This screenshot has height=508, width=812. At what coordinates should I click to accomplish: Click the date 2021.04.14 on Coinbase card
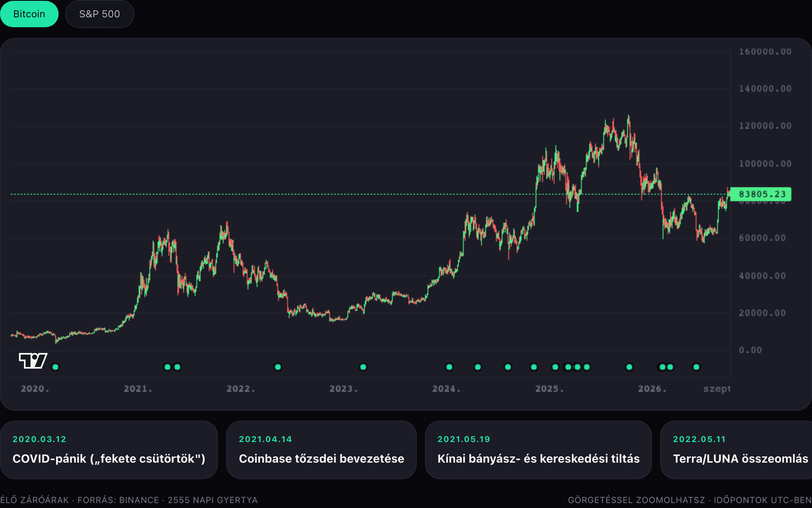[x=265, y=439]
